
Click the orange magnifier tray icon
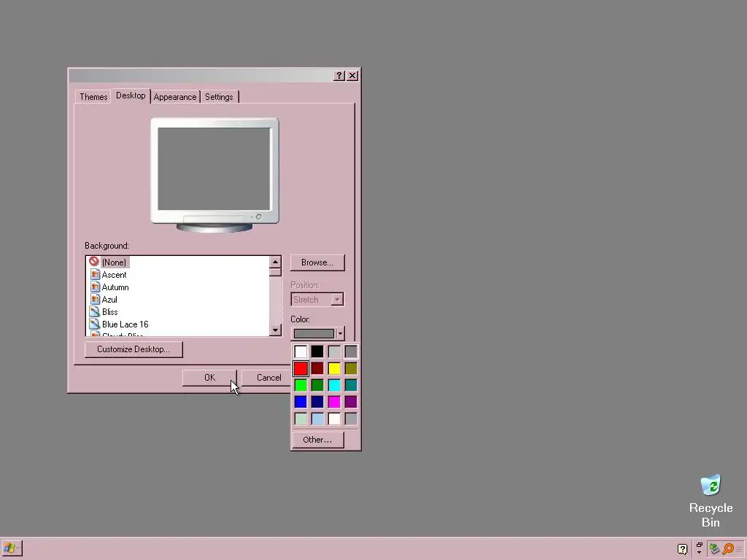pos(728,549)
